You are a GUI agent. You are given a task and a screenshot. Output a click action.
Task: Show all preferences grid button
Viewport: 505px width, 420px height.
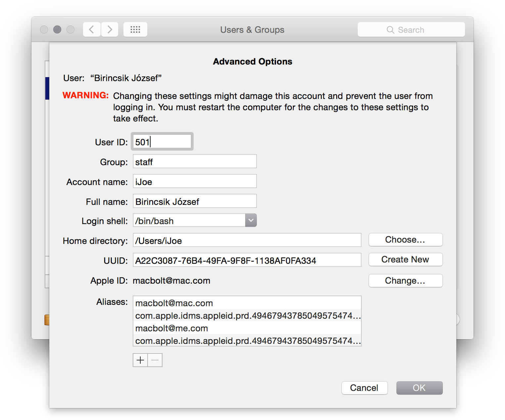click(135, 29)
